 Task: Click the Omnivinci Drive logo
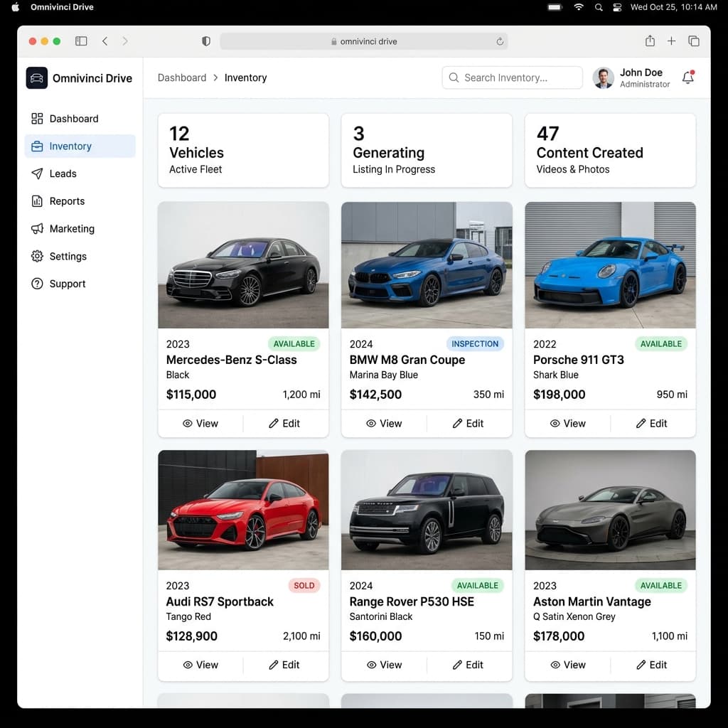[78, 78]
